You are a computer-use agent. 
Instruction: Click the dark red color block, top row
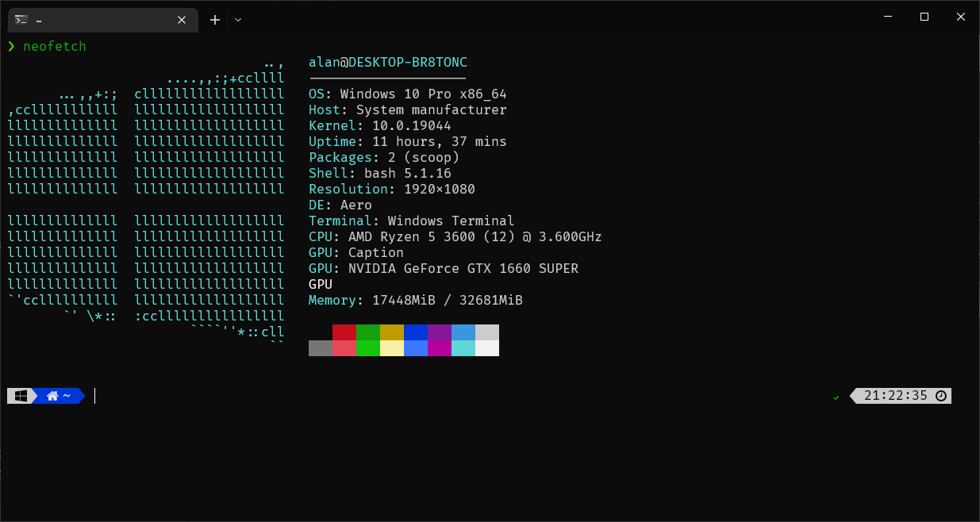point(344,332)
